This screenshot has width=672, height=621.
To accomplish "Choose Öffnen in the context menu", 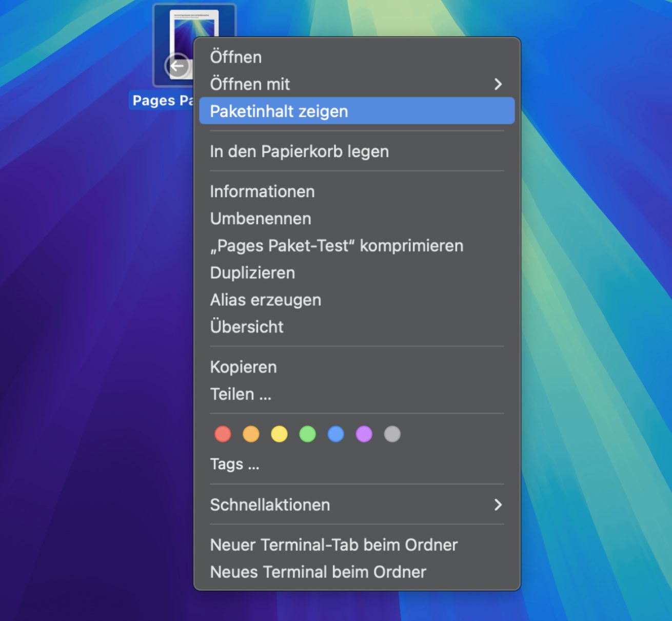I will tap(236, 57).
